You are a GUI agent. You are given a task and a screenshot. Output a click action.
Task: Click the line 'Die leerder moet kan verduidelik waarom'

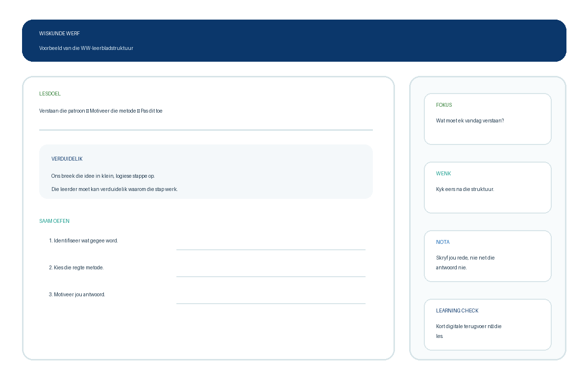coord(115,189)
